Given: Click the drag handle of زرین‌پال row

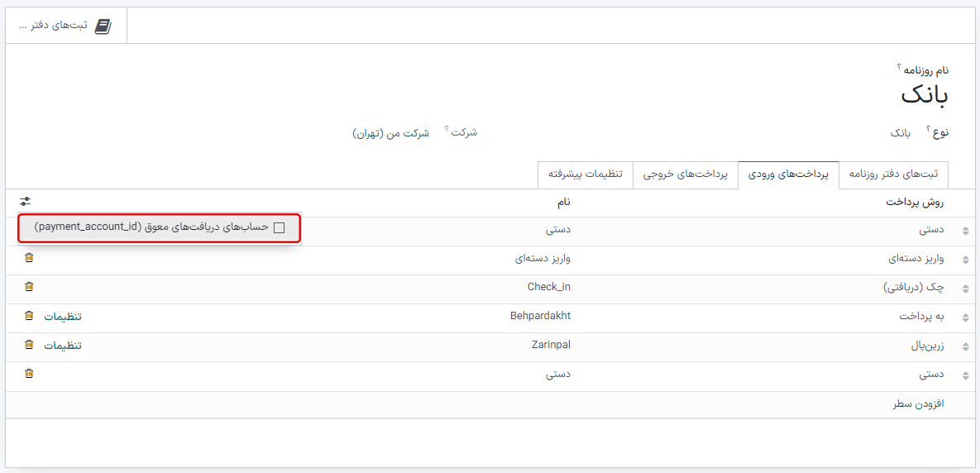Looking at the screenshot, I should click(964, 347).
